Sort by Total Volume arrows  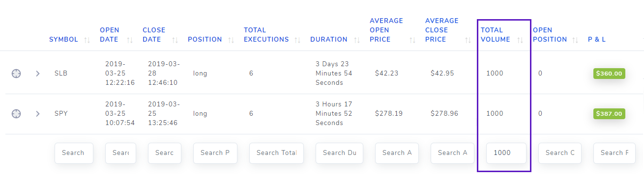(x=520, y=40)
